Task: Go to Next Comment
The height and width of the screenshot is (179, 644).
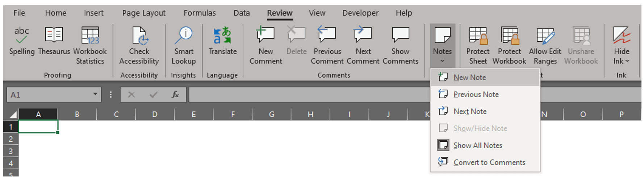Action: [363, 45]
